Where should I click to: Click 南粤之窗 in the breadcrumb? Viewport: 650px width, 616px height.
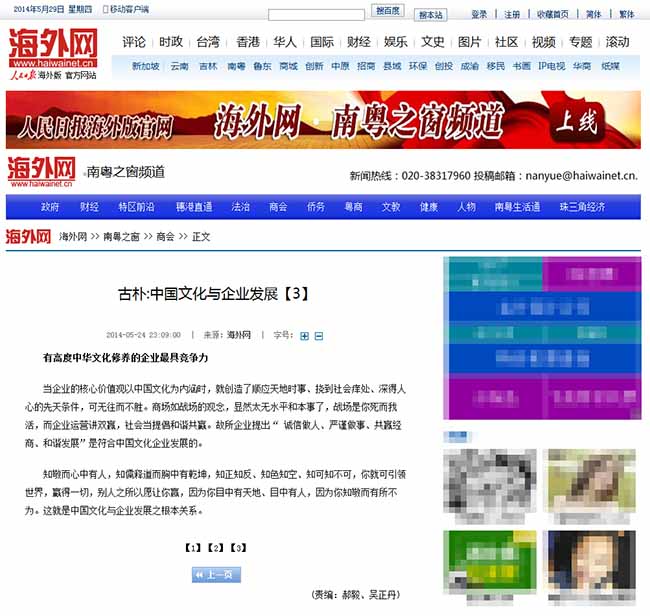pyautogui.click(x=124, y=237)
